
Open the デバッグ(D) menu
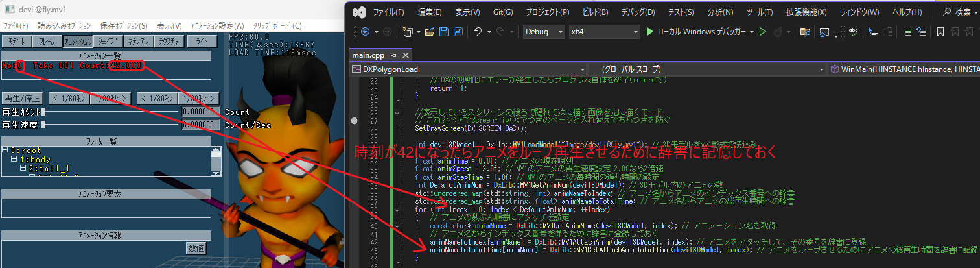pos(638,12)
